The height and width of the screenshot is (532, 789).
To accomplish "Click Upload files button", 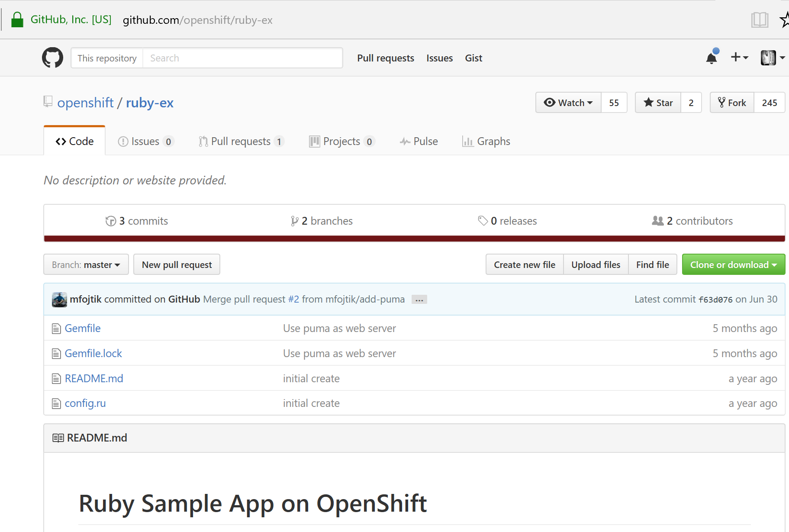I will [x=596, y=264].
